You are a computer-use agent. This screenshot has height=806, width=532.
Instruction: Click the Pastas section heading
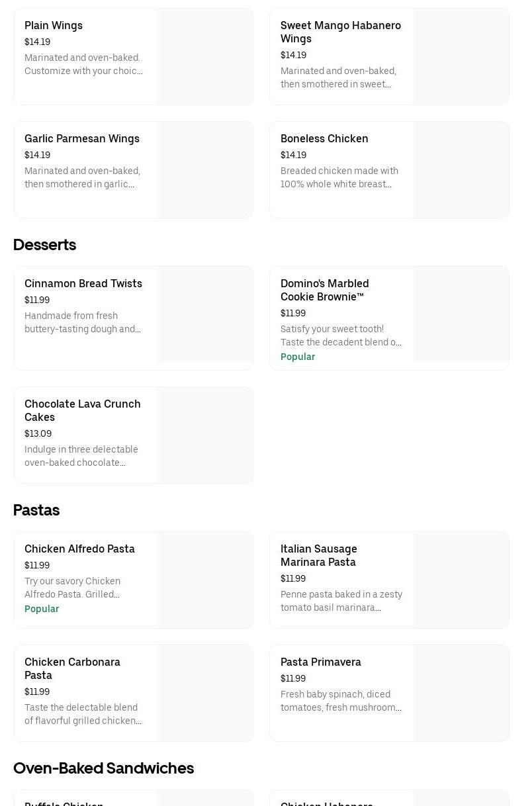(36, 510)
